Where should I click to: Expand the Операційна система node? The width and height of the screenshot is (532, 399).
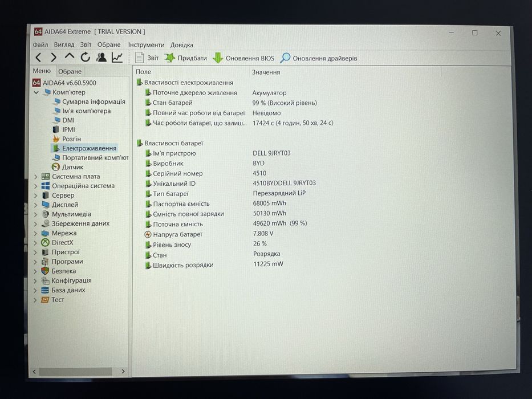coord(35,186)
